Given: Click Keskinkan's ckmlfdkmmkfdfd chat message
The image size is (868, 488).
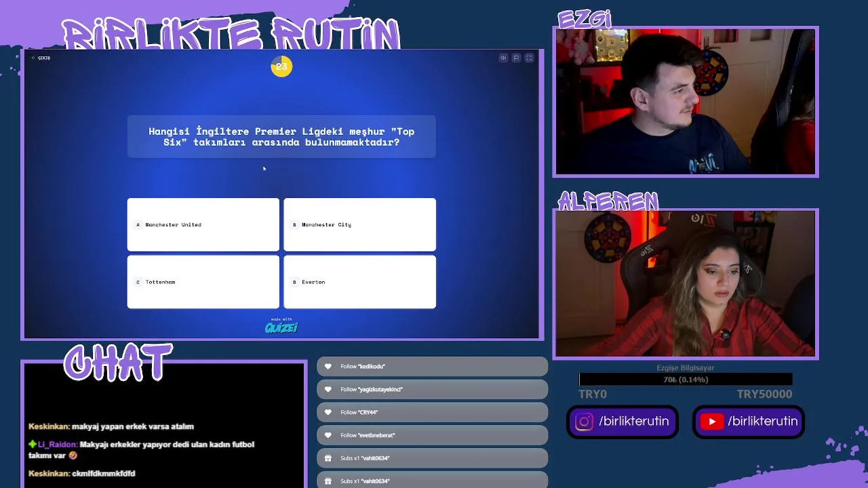Looking at the screenshot, I should 82,474.
